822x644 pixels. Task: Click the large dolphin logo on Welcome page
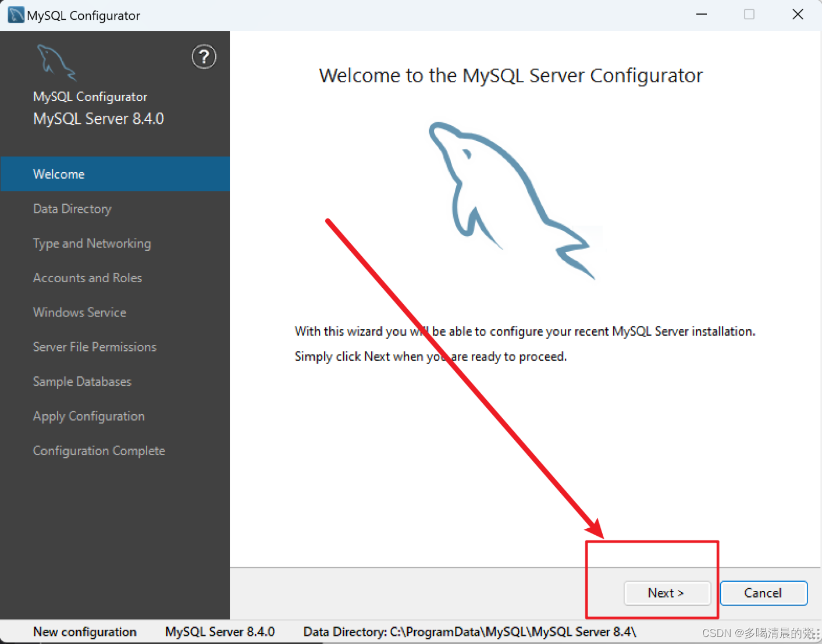tap(512, 200)
